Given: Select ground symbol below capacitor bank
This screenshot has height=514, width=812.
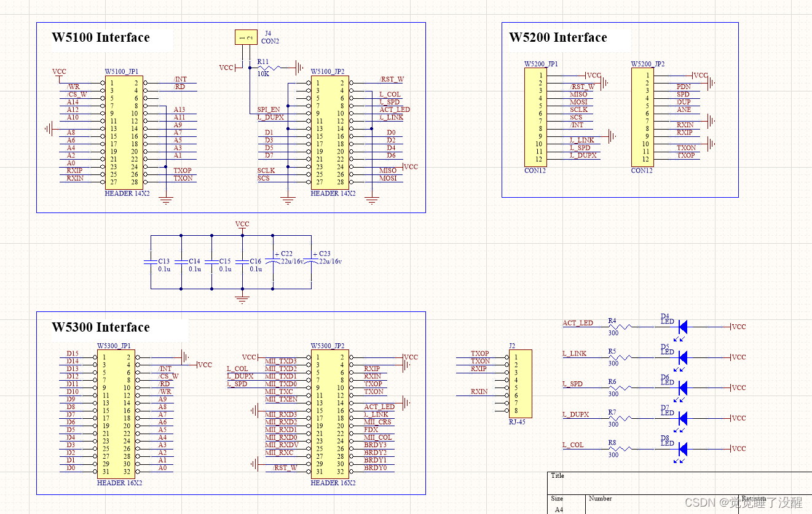Looking at the screenshot, I should point(242,299).
